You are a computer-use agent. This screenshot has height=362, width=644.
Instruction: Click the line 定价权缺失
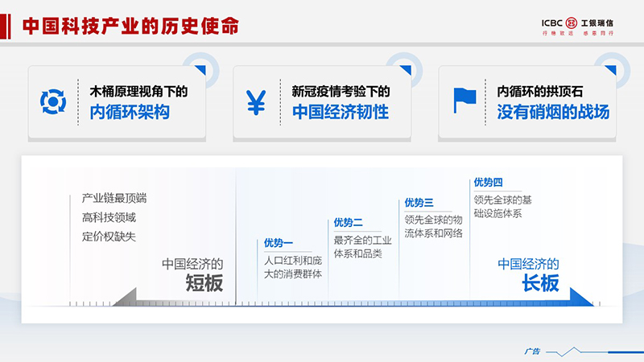pos(109,237)
